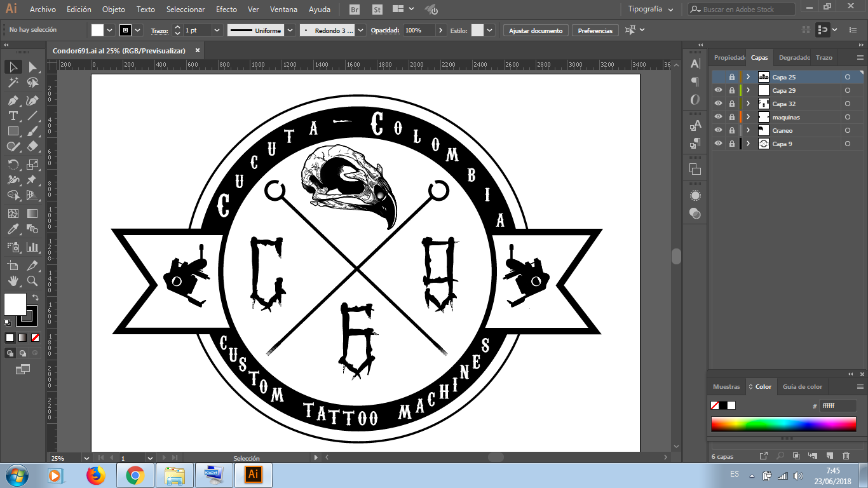868x488 pixels.
Task: Open the Objeto menu
Action: tap(114, 10)
